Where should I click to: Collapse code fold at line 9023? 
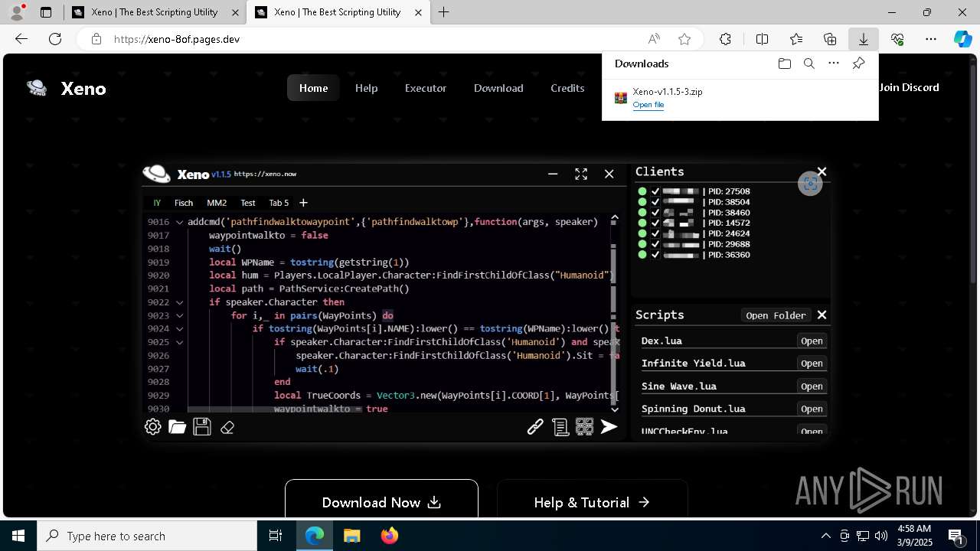(180, 315)
